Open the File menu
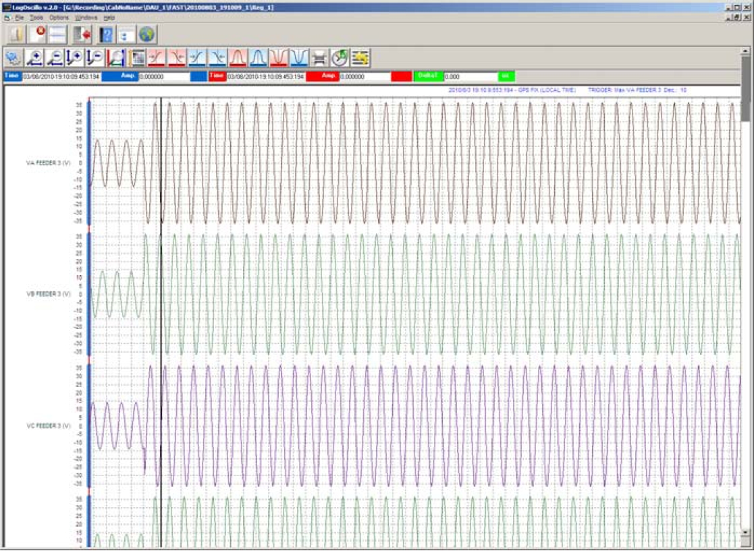Viewport: 756px width, 551px height. pyautogui.click(x=20, y=18)
